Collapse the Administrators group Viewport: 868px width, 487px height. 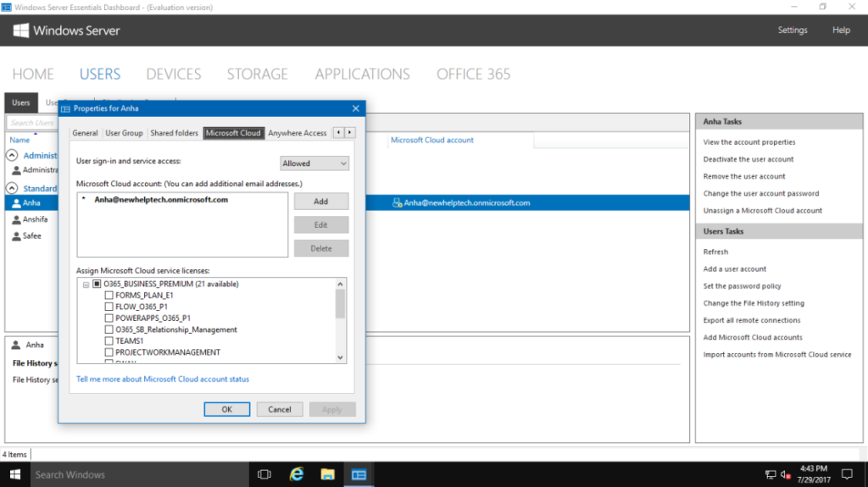[12, 156]
